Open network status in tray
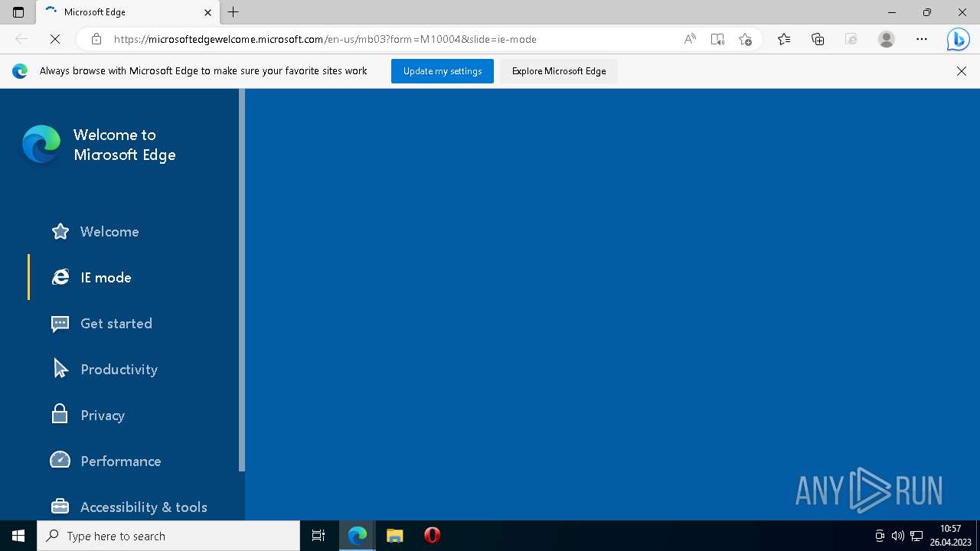Image resolution: width=980 pixels, height=551 pixels. 916,536
